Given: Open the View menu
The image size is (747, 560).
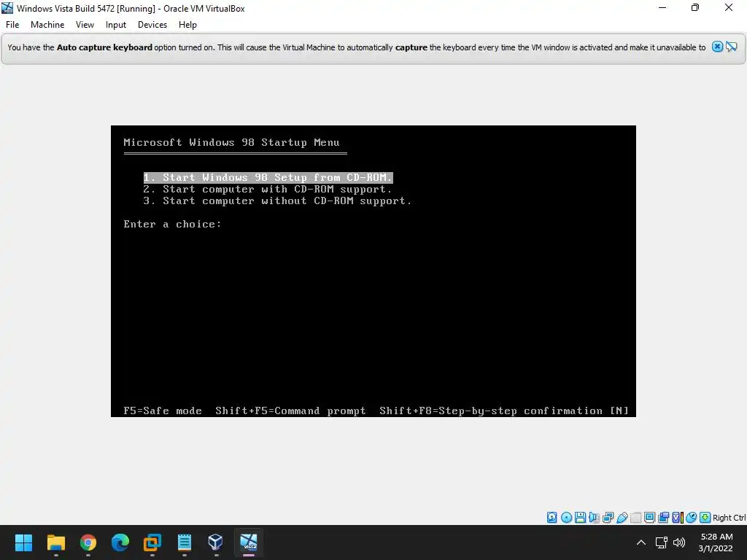Looking at the screenshot, I should point(85,25).
